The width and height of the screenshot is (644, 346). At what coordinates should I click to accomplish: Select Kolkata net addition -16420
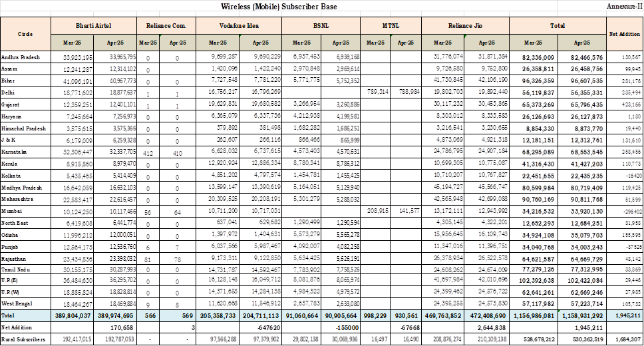[x=633, y=176]
